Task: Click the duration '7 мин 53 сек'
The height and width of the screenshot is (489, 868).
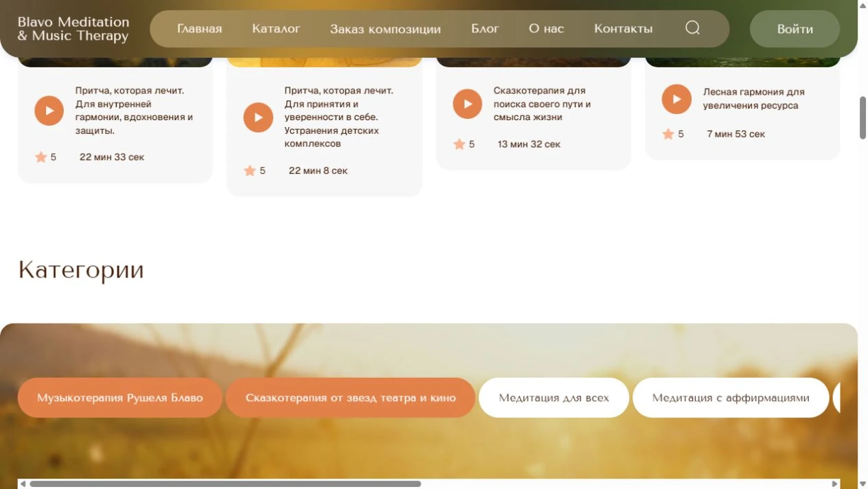Action: tap(736, 134)
